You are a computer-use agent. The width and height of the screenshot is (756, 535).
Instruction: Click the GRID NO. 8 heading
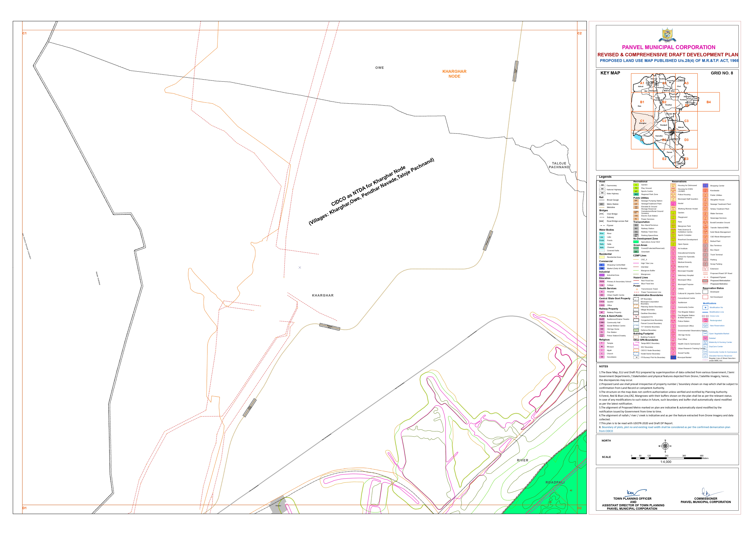[x=722, y=73]
